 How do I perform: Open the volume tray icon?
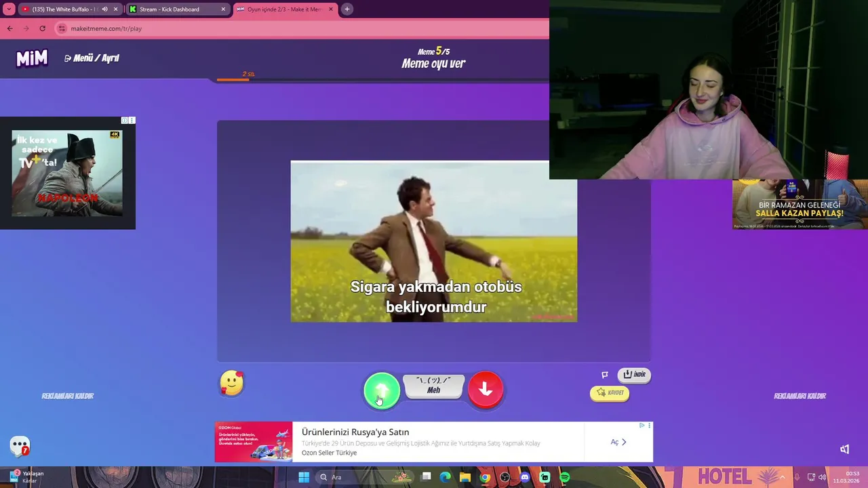coord(823,477)
